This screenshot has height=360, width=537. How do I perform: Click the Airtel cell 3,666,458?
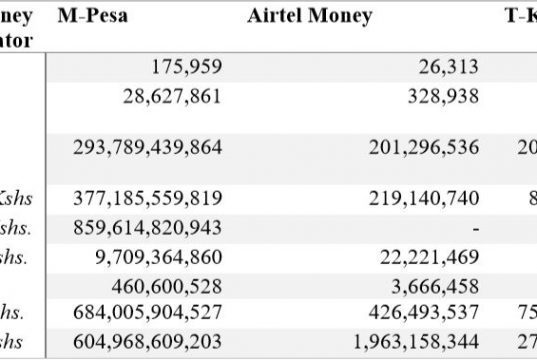pos(435,287)
